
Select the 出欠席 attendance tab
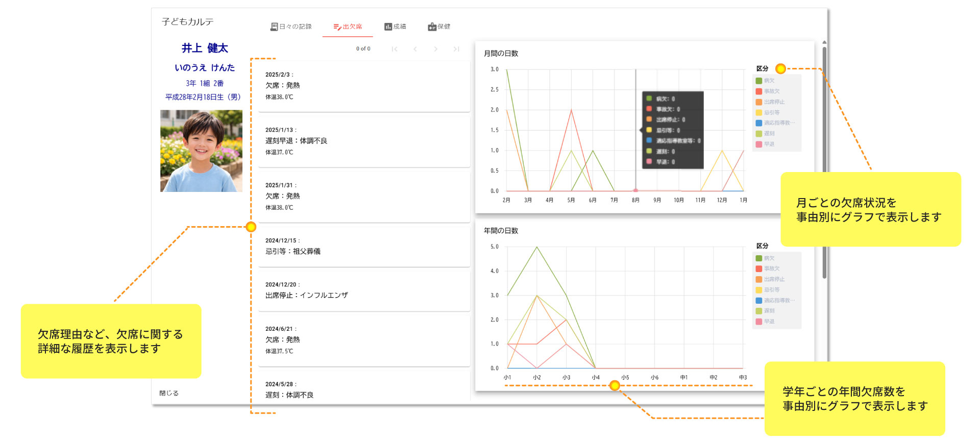click(x=348, y=27)
